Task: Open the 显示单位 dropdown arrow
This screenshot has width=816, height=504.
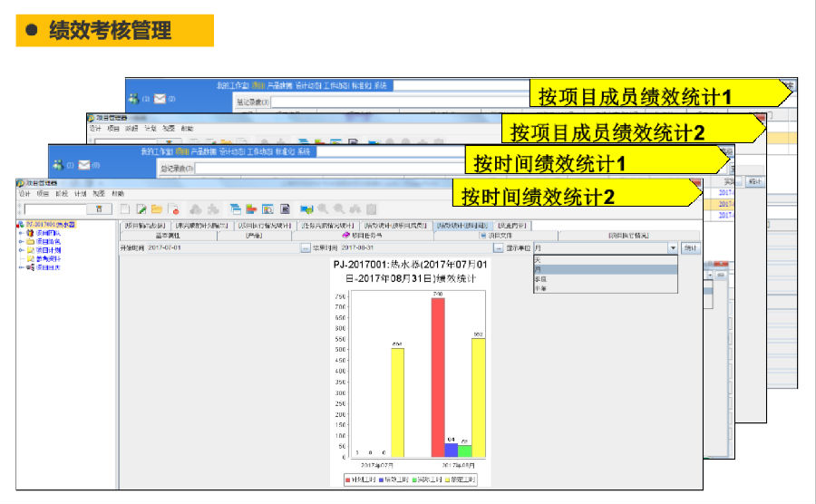Action: 673,248
